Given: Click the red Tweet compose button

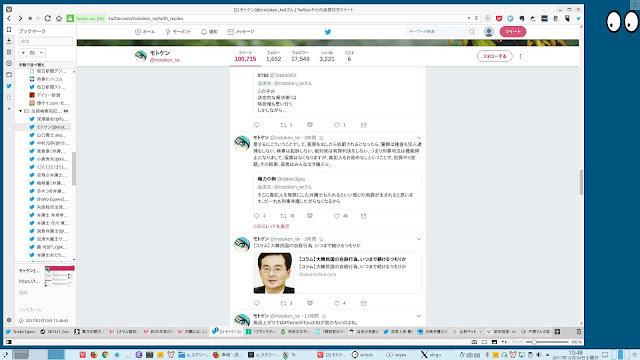Looking at the screenshot, I should point(513,31).
